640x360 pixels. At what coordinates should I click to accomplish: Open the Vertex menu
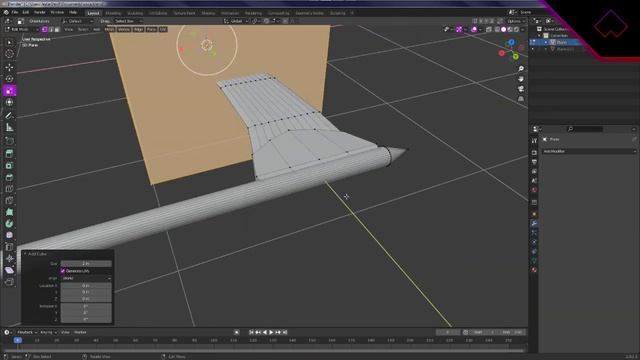point(124,29)
